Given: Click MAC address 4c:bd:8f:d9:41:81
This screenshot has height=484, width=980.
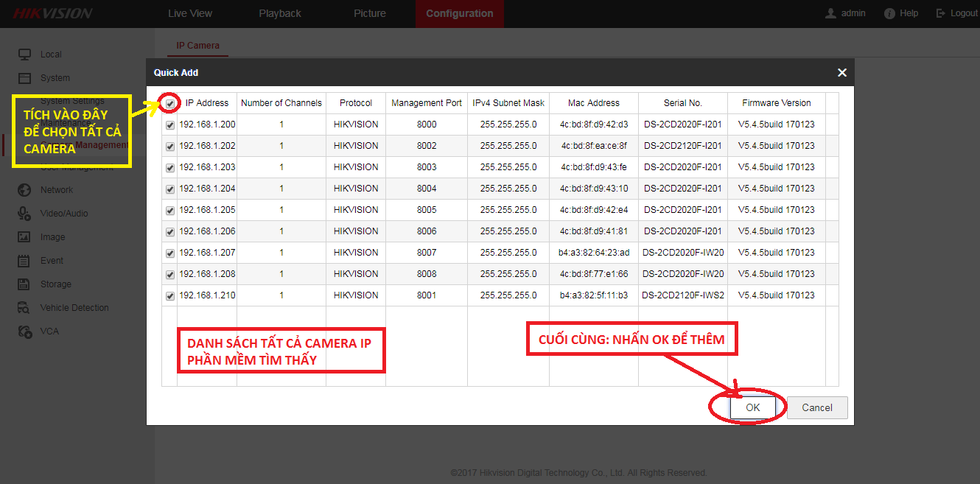Looking at the screenshot, I should 594,231.
